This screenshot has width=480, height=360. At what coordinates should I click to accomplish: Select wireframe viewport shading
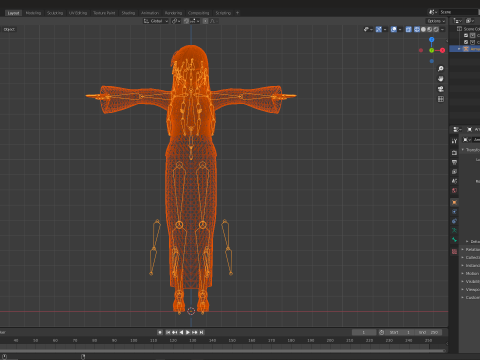point(417,29)
